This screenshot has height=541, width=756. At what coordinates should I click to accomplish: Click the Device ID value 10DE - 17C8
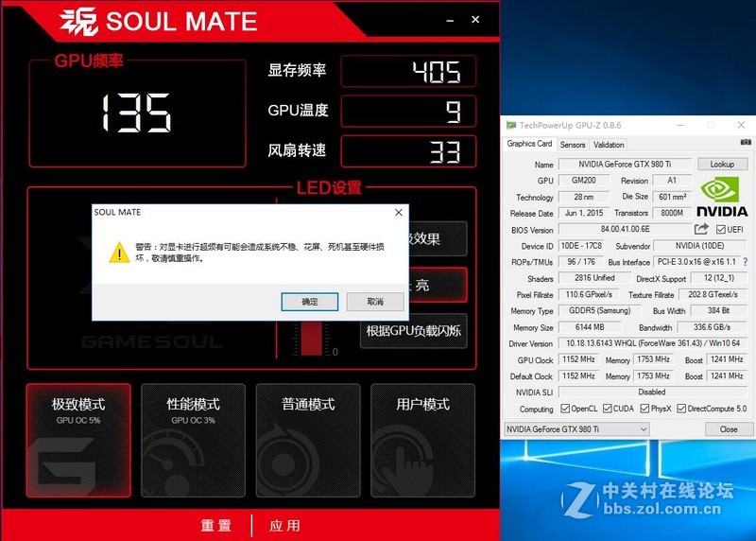581,246
